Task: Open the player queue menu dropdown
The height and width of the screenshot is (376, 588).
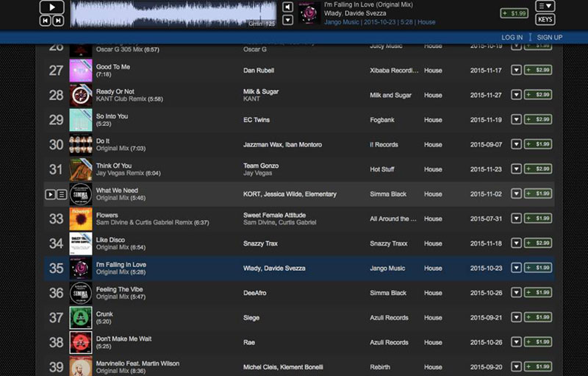Action: pos(545,7)
